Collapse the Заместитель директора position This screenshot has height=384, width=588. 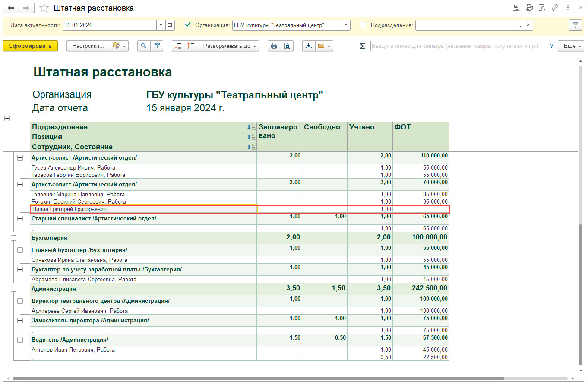coord(20,320)
